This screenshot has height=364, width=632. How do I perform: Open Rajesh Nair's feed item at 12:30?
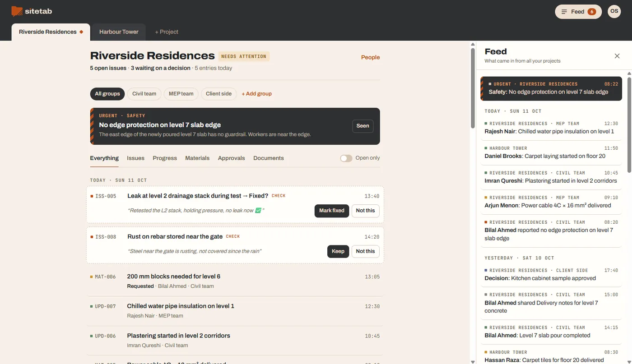551,128
